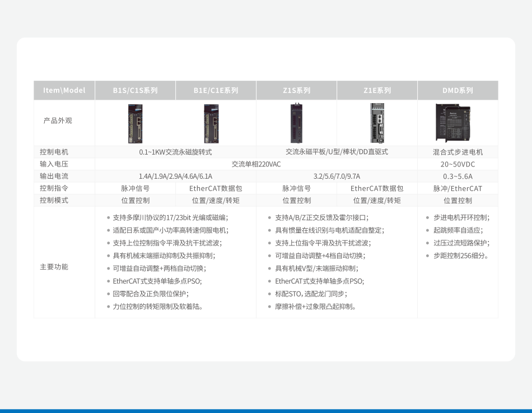Select the Z1E系列 column header

point(377,90)
